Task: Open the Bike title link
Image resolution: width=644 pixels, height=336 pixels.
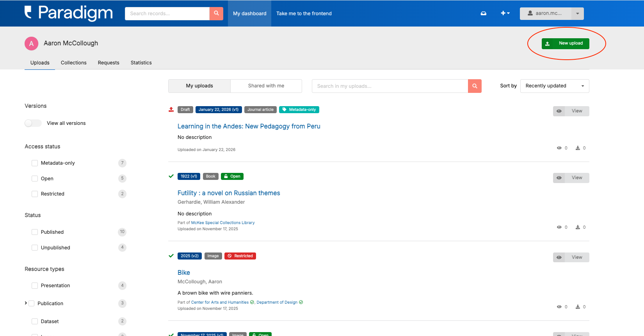Action: click(184, 272)
